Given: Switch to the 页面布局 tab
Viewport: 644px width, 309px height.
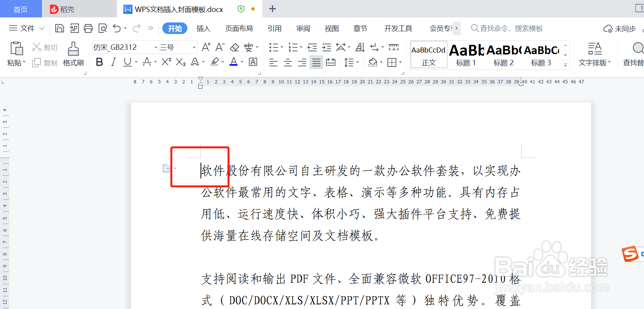Looking at the screenshot, I should [x=239, y=29].
